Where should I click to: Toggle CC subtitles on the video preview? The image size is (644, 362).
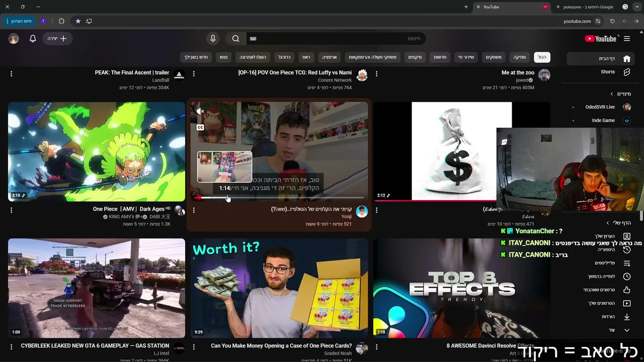[200, 127]
